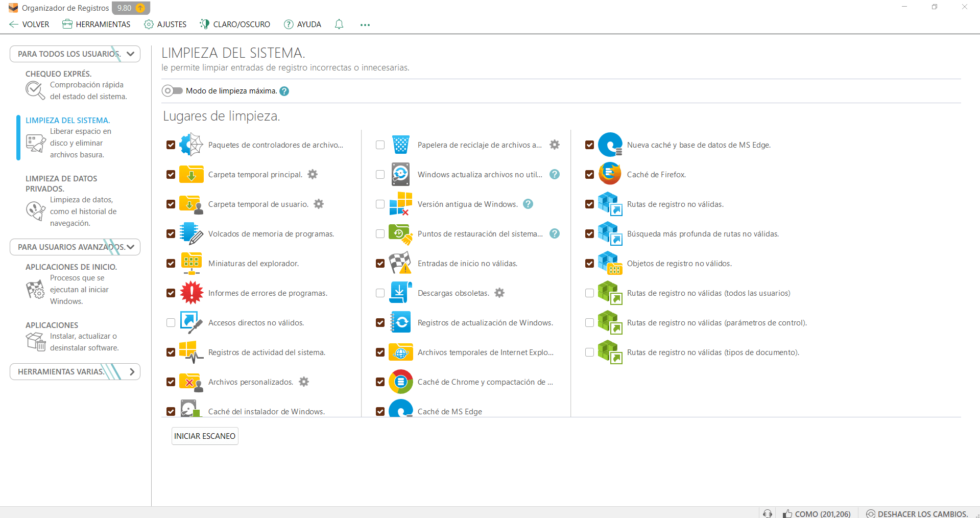Show help for Windows actualiza archivos no utilizados
Image resolution: width=980 pixels, height=518 pixels.
point(555,174)
